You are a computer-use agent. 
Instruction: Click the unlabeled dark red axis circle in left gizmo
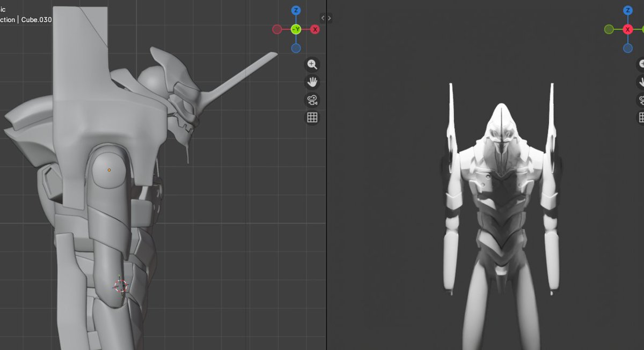[277, 29]
